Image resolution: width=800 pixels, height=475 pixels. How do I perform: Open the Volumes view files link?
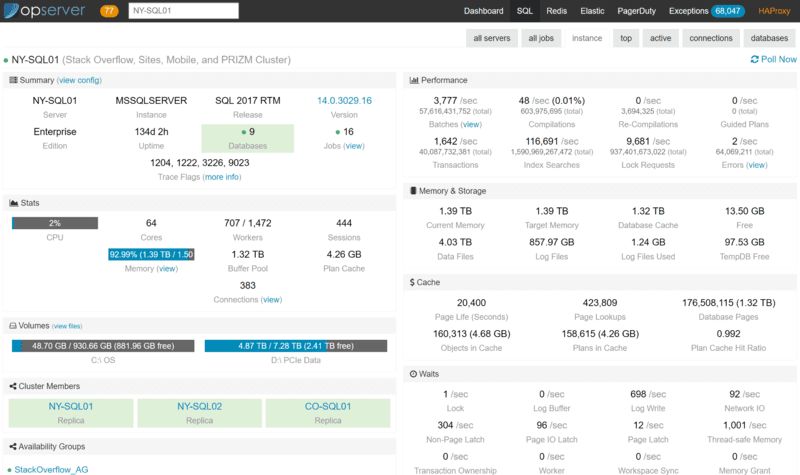pyautogui.click(x=67, y=326)
